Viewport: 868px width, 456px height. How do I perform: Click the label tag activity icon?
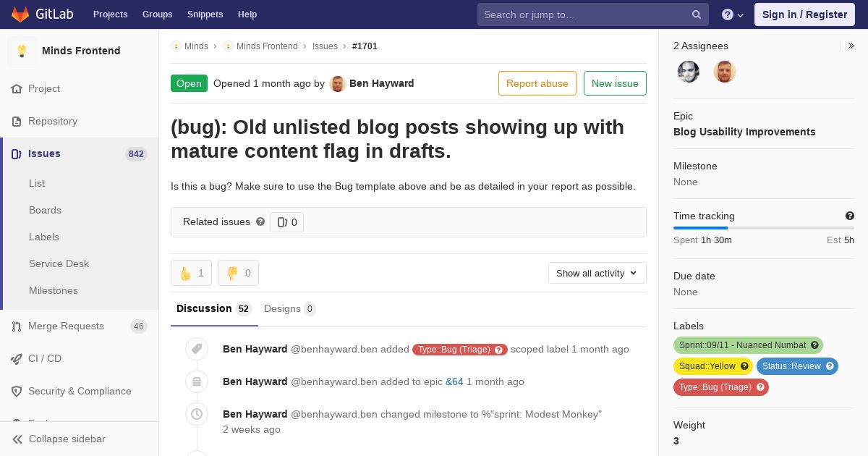coord(197,349)
